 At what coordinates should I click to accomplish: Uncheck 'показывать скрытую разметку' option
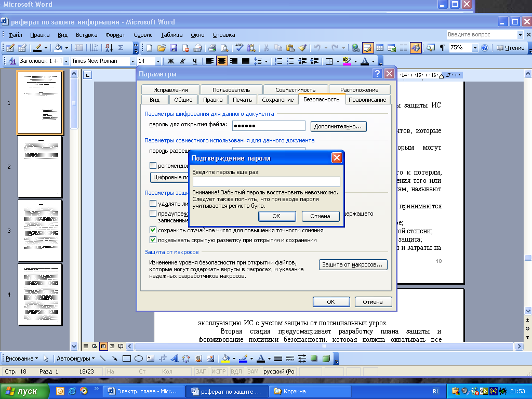pyautogui.click(x=153, y=240)
